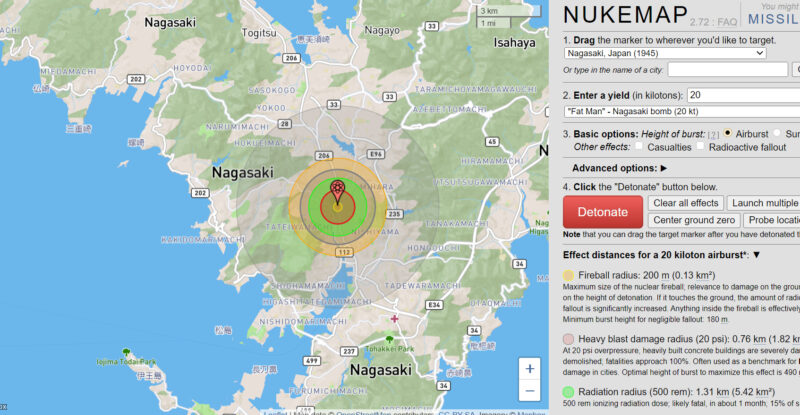Click the pink hospital cross marker
800x415 pixels.
pyautogui.click(x=395, y=319)
